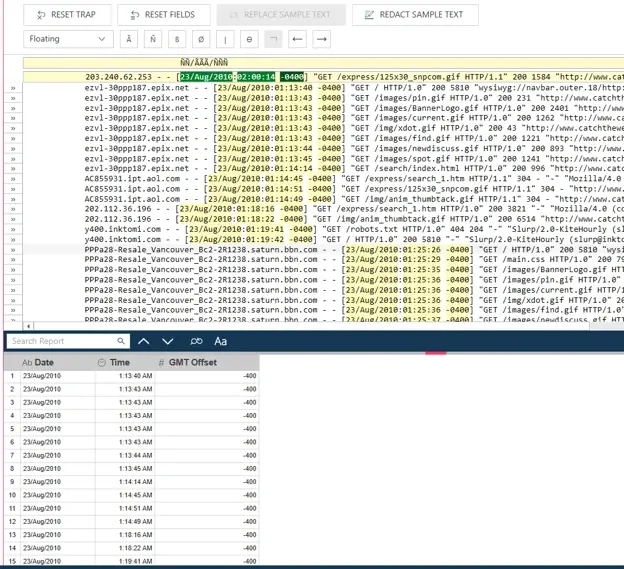Click the REDACT SAMPLE TEXT button
Image resolution: width=624 pixels, height=569 pixels.
[415, 15]
